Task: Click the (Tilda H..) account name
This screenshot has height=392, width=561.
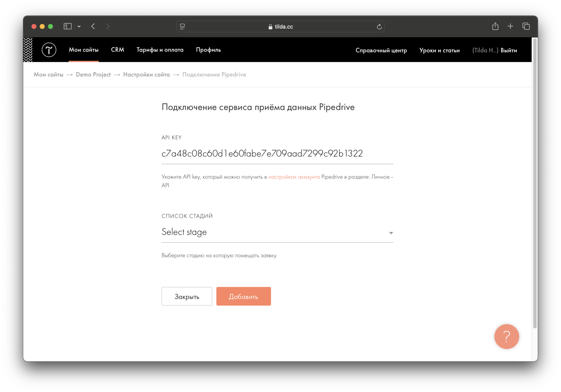Action: (485, 50)
